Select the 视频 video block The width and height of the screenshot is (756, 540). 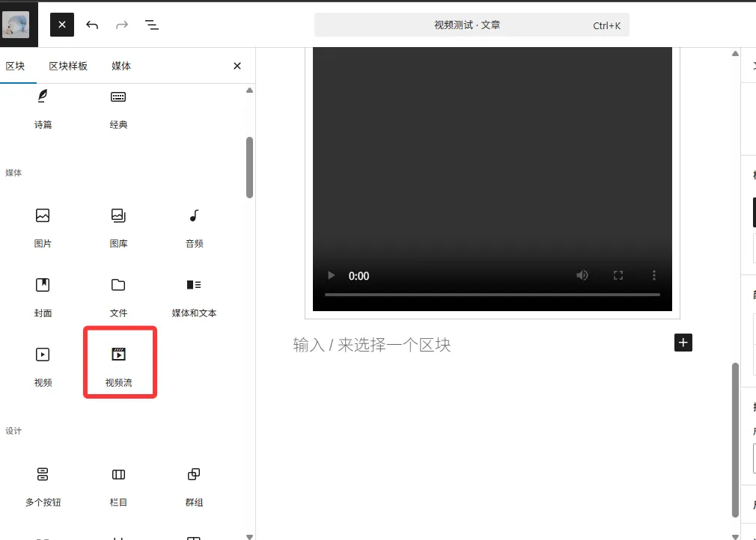43,363
